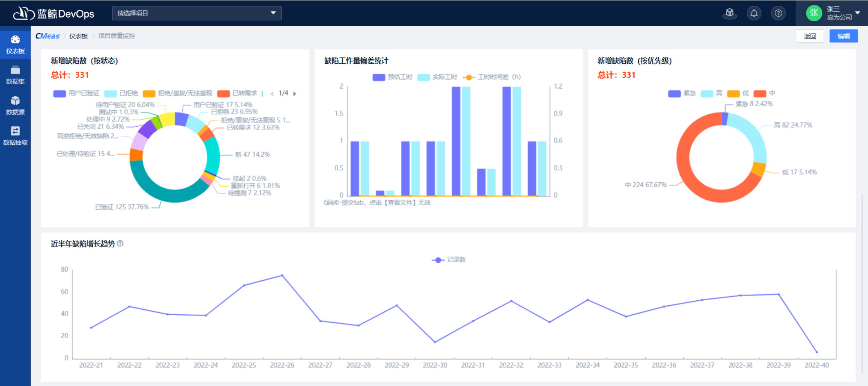Click the 紧急 legend color swatch

674,94
